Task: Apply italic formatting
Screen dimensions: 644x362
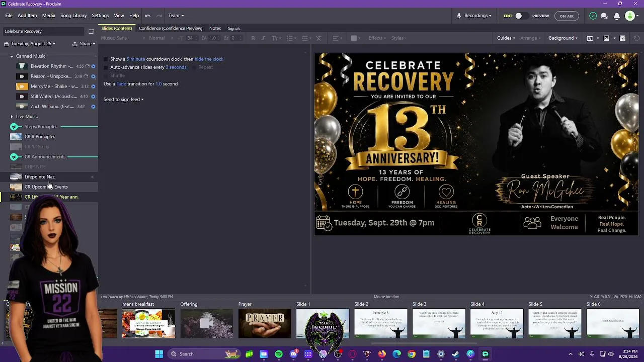Action: tap(263, 38)
